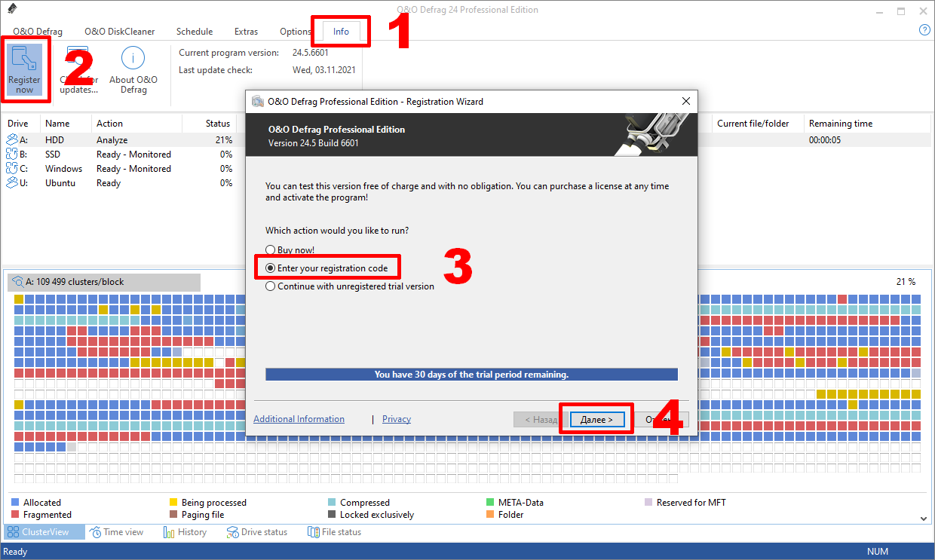Click the Далее > button
The height and width of the screenshot is (560, 935).
tap(596, 419)
